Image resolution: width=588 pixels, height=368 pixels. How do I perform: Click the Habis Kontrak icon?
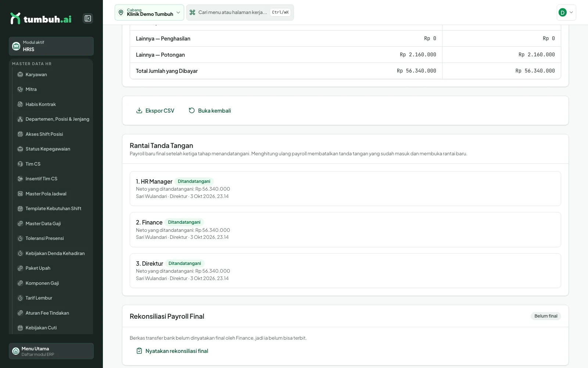click(20, 104)
